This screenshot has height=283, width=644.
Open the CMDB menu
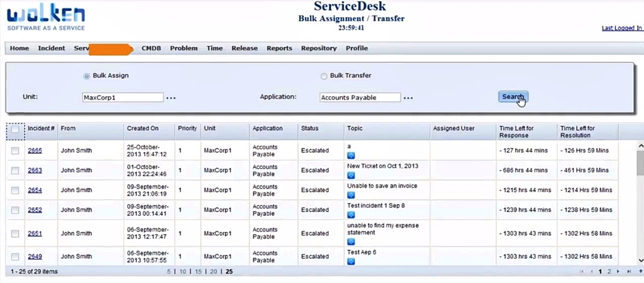151,48
